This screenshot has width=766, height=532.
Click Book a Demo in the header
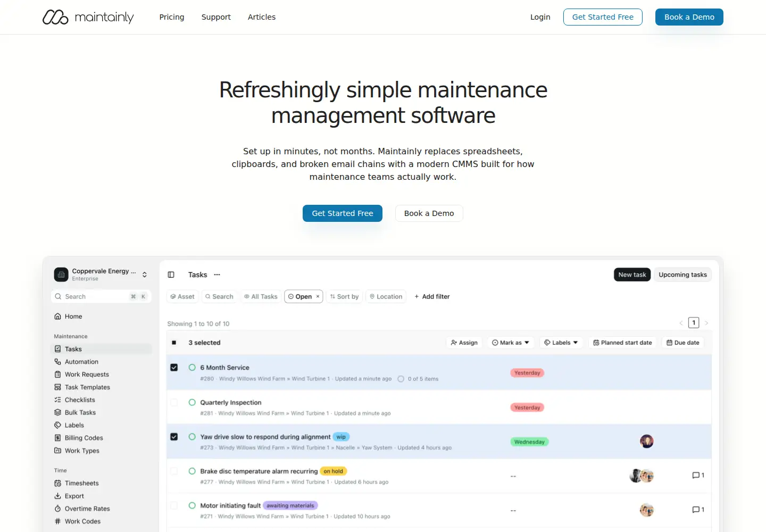pos(689,17)
